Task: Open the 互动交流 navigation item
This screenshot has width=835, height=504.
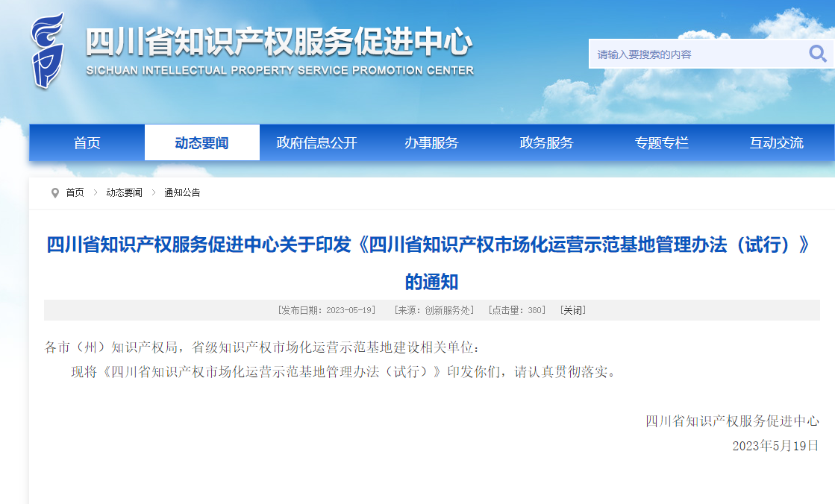Action: (776, 143)
